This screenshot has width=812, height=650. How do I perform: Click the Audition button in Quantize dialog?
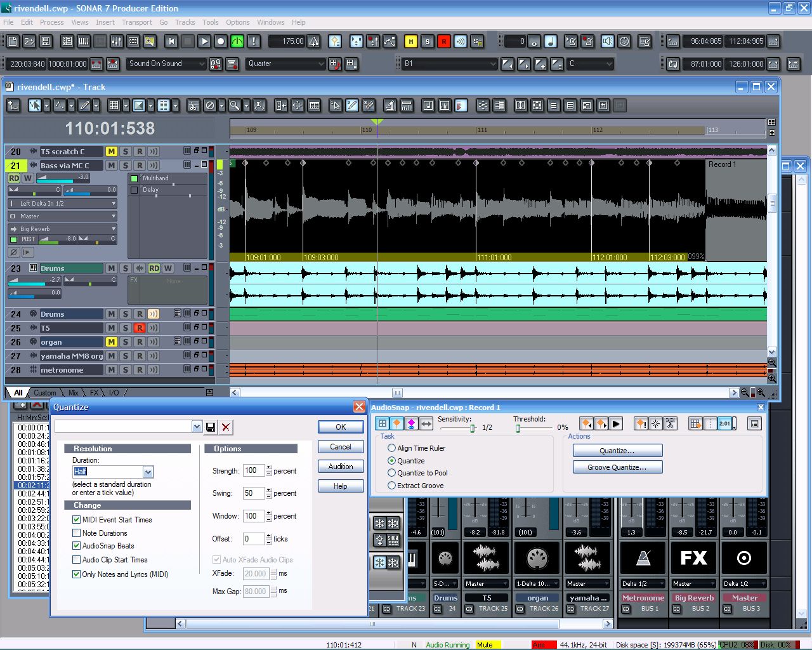tap(341, 467)
